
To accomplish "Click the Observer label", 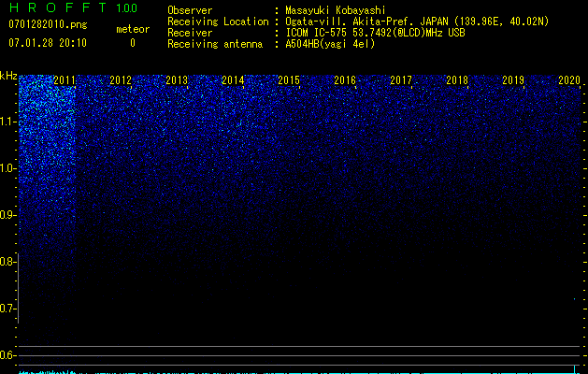I will [190, 10].
